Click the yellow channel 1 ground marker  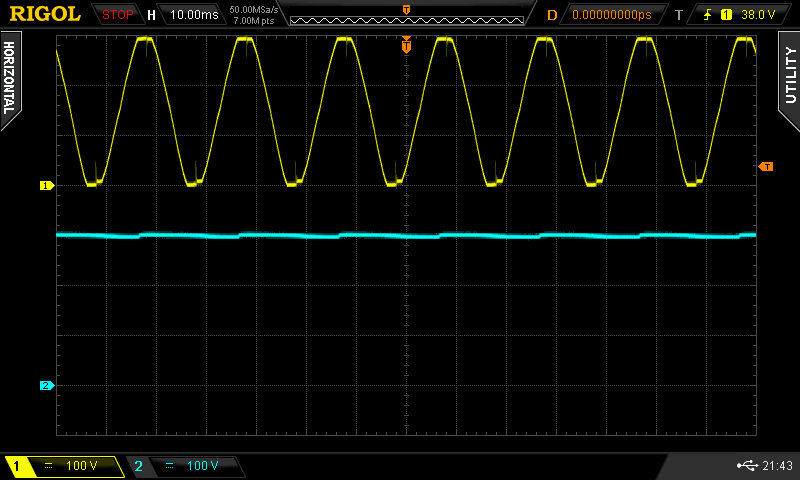tap(46, 186)
